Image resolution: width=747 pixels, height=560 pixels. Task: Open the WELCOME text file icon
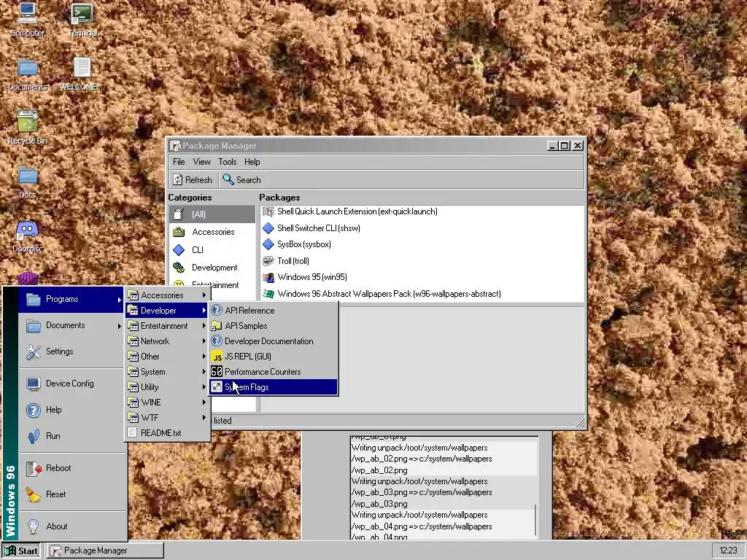point(82,74)
